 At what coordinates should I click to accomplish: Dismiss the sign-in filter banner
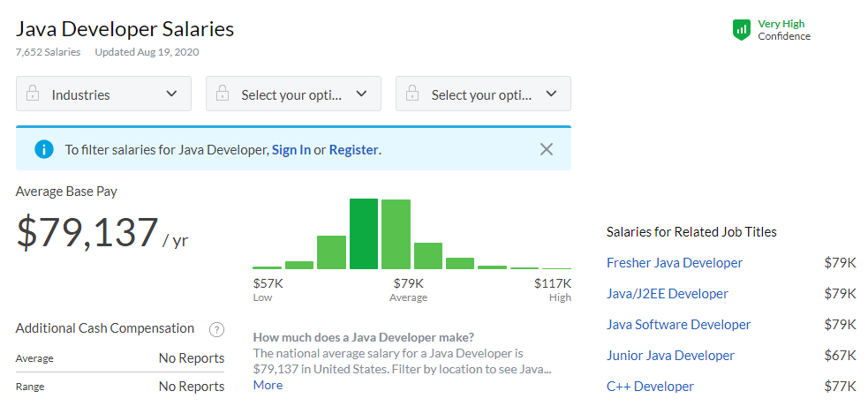(547, 149)
